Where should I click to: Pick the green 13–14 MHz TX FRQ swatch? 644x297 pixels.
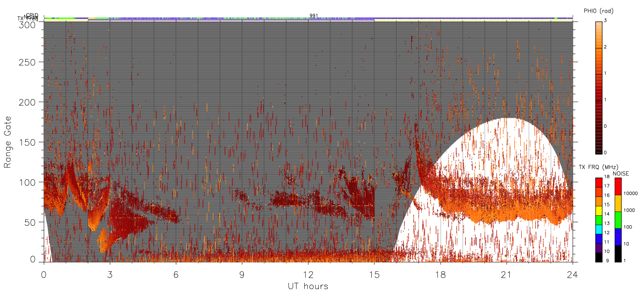[599, 219]
